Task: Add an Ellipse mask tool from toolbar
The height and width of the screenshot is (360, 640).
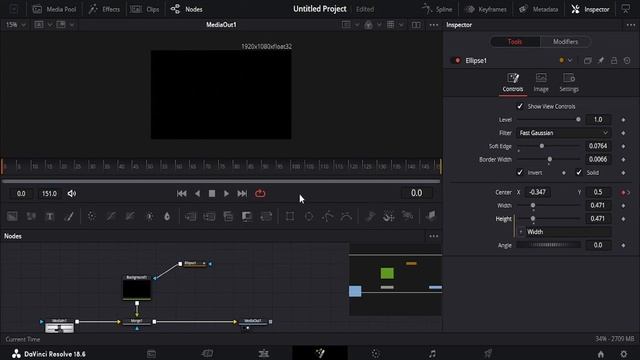Action: [x=309, y=216]
